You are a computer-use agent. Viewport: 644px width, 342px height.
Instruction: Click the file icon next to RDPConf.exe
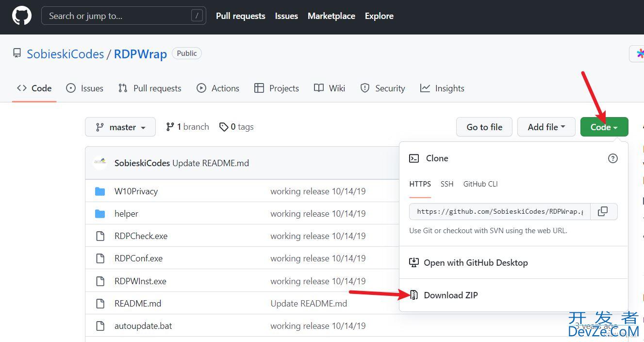[100, 258]
